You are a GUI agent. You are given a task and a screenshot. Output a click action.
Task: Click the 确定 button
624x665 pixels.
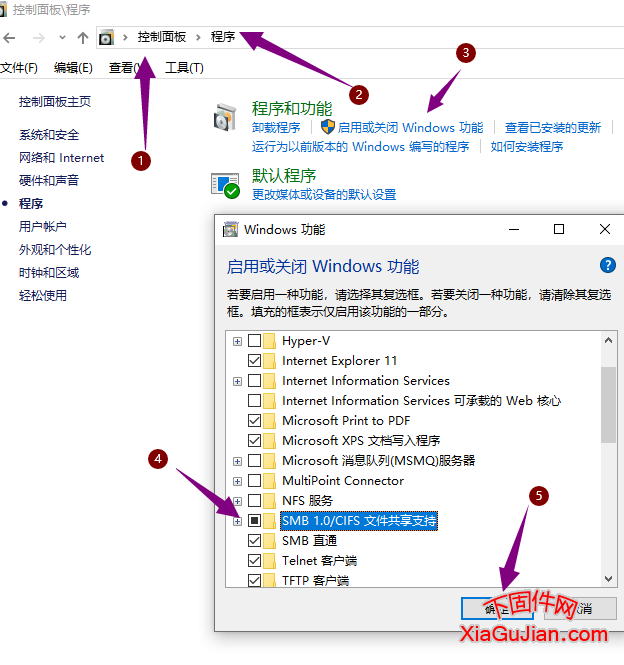[x=497, y=609]
